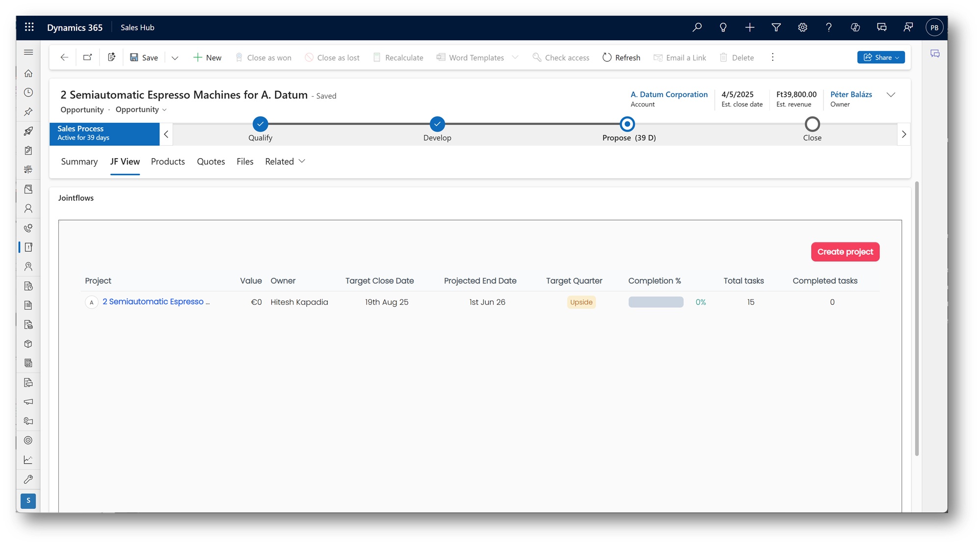Open the A. Datum Corporation account link
The image size is (980, 545).
click(x=669, y=94)
